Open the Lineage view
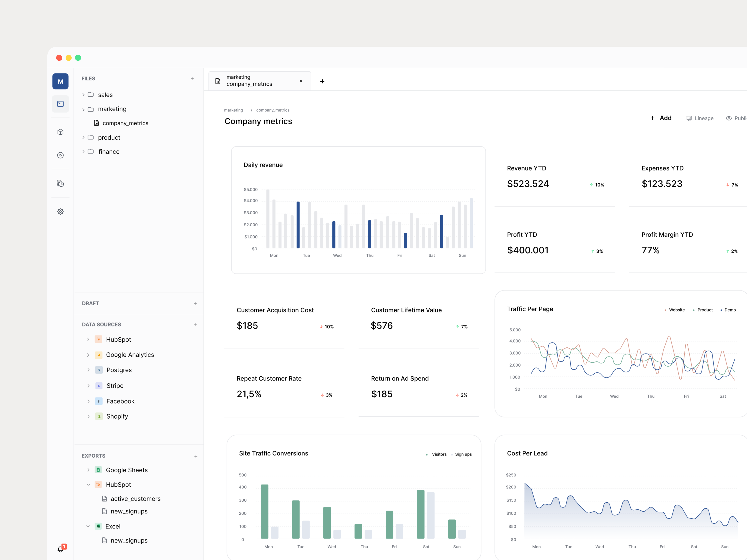Screen dimensions: 747x560 (700, 118)
